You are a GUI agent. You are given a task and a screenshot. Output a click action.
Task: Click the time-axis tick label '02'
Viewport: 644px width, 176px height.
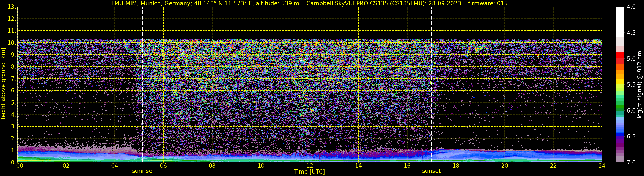coord(66,166)
